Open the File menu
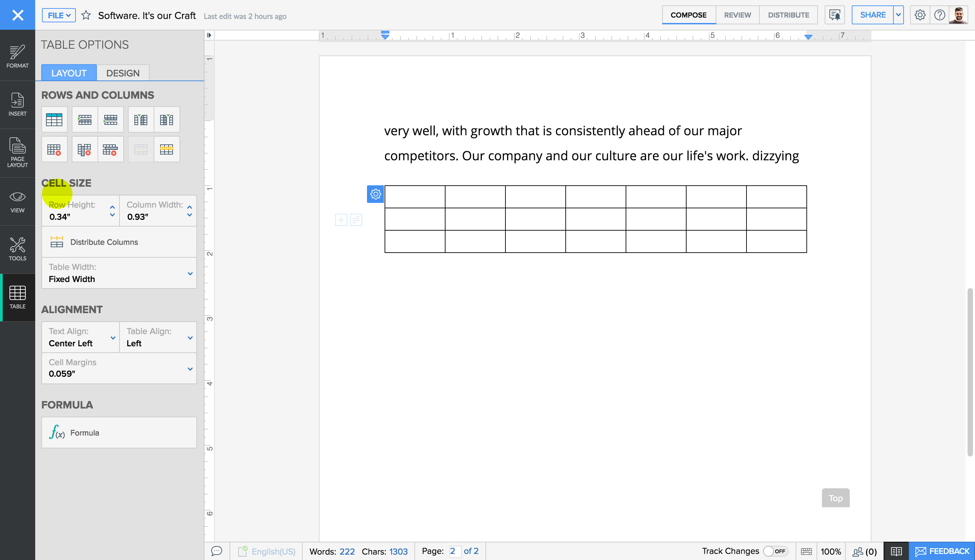 click(x=58, y=15)
